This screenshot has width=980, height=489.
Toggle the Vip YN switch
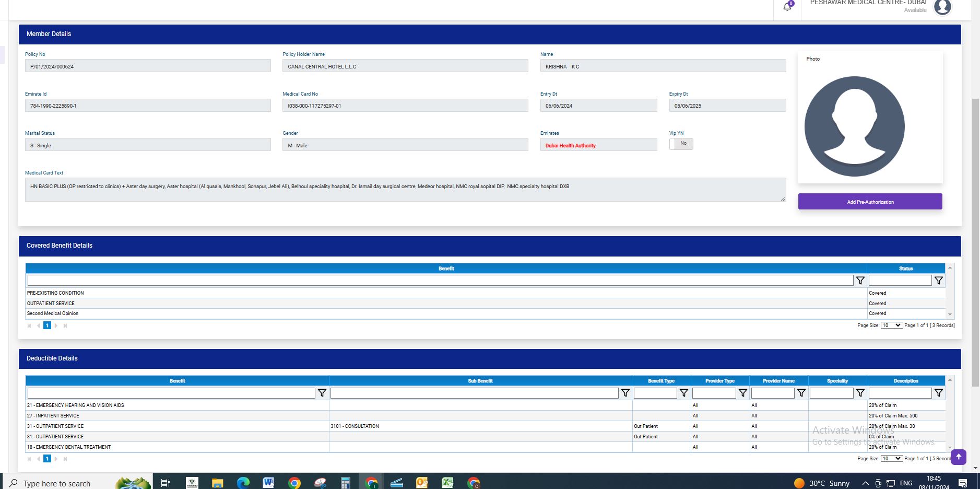[x=681, y=144]
